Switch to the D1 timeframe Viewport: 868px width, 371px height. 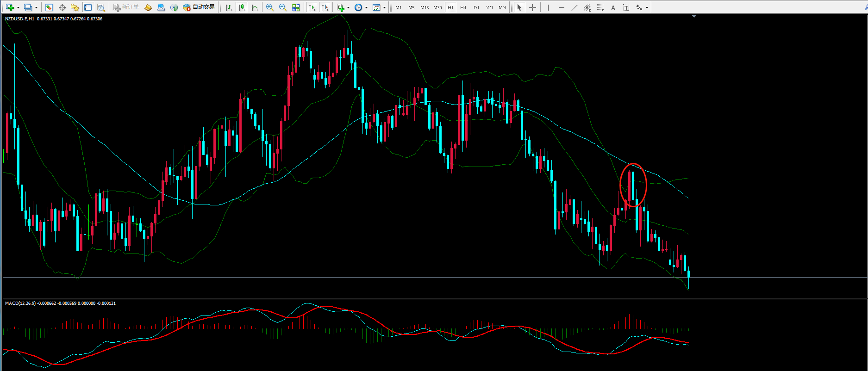pyautogui.click(x=476, y=7)
